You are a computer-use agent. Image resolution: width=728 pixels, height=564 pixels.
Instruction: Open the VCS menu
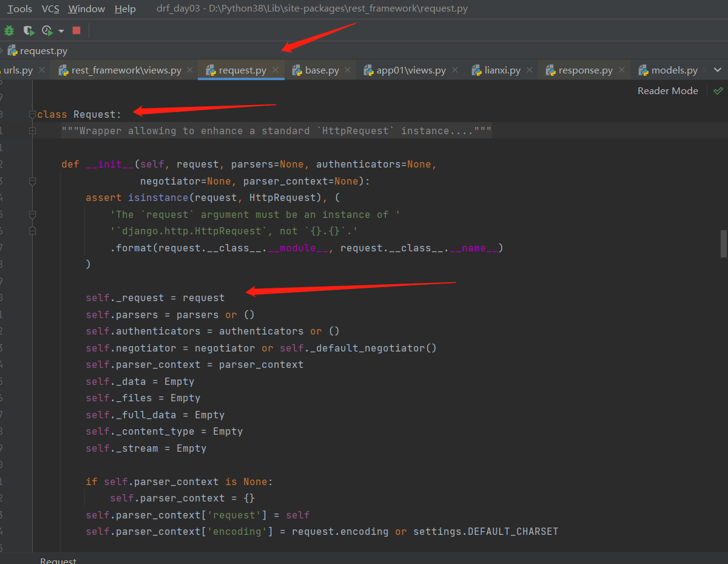[x=50, y=8]
